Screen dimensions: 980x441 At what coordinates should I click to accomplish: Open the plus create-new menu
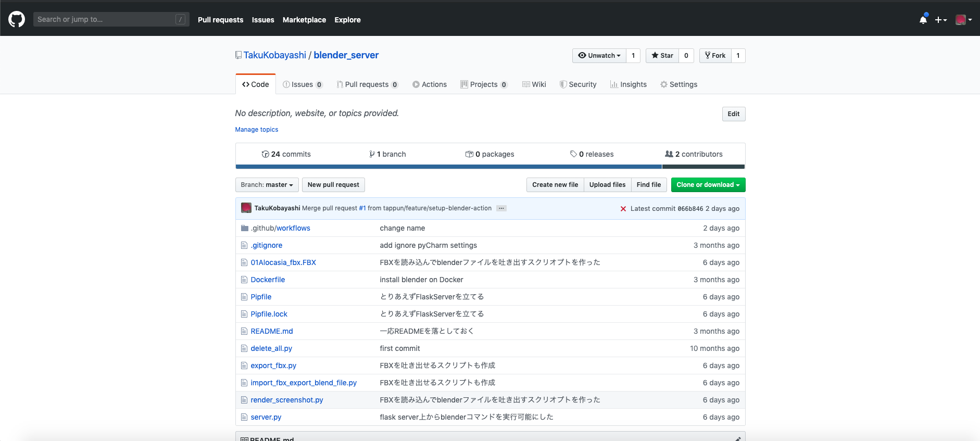point(940,20)
